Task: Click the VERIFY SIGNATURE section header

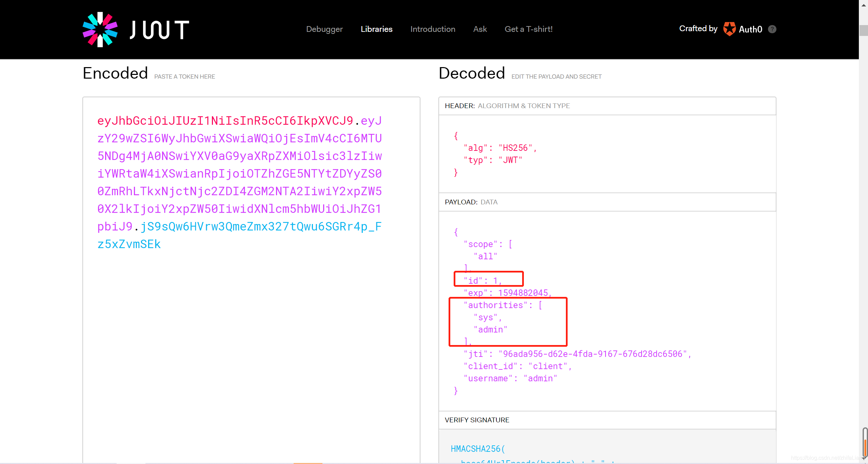Action: pos(477,420)
